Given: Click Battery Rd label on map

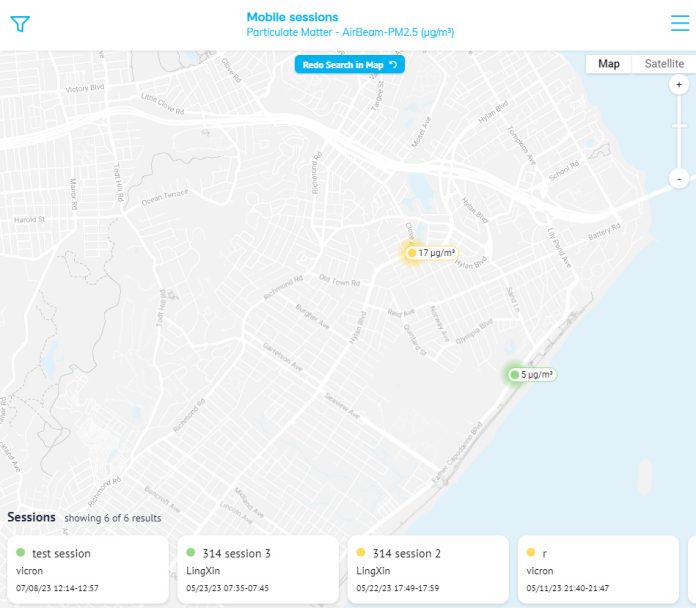Looking at the screenshot, I should [604, 232].
